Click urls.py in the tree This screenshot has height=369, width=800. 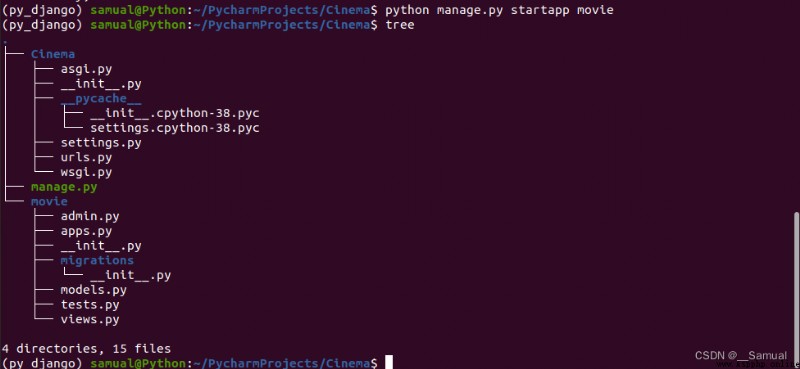(x=86, y=157)
